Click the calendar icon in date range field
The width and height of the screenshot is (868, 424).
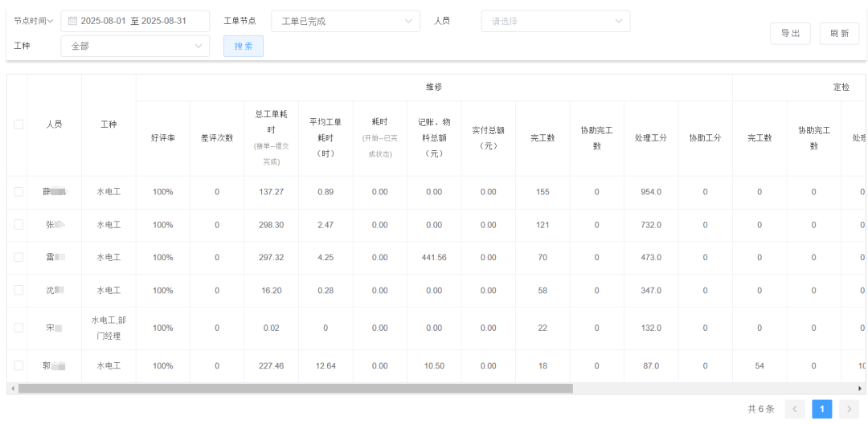72,21
